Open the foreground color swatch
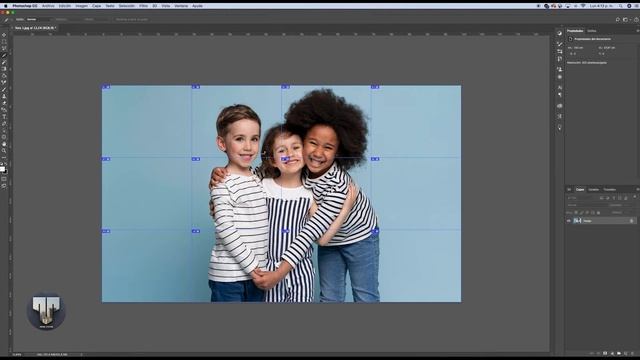The height and width of the screenshot is (360, 640). click(x=2, y=169)
